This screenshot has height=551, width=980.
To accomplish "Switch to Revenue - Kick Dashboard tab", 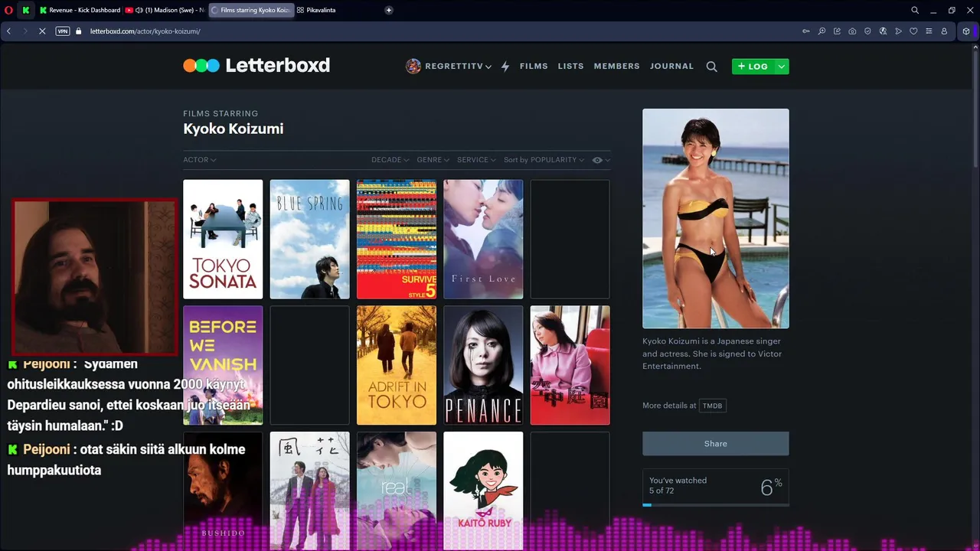I will pyautogui.click(x=80, y=10).
